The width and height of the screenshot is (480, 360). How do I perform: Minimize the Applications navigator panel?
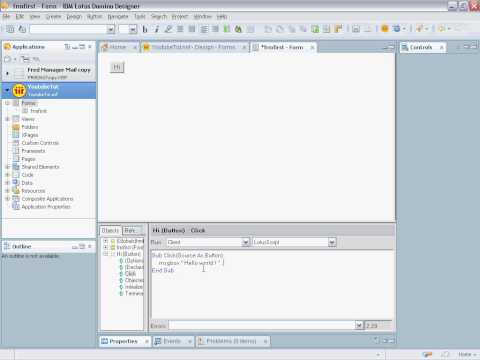tap(75, 47)
